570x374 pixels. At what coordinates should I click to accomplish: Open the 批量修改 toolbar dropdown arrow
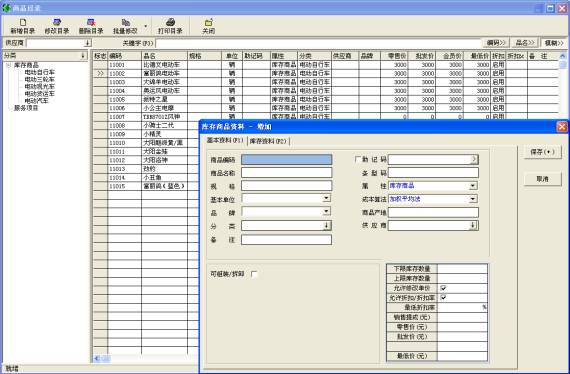146,26
